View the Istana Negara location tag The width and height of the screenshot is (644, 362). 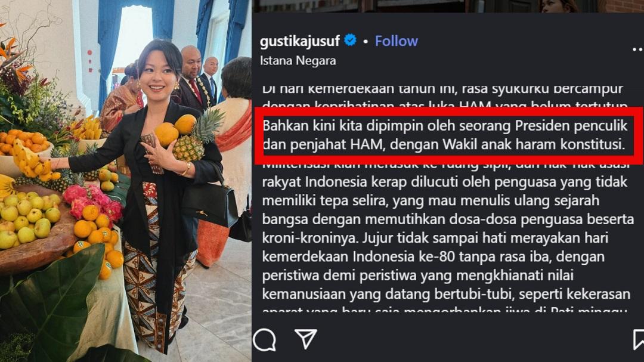point(298,61)
